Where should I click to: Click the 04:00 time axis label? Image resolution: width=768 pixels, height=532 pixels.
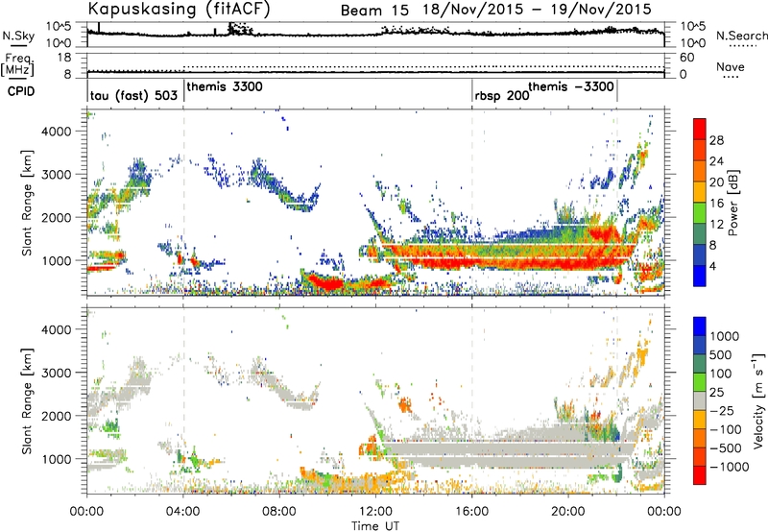coord(183,512)
